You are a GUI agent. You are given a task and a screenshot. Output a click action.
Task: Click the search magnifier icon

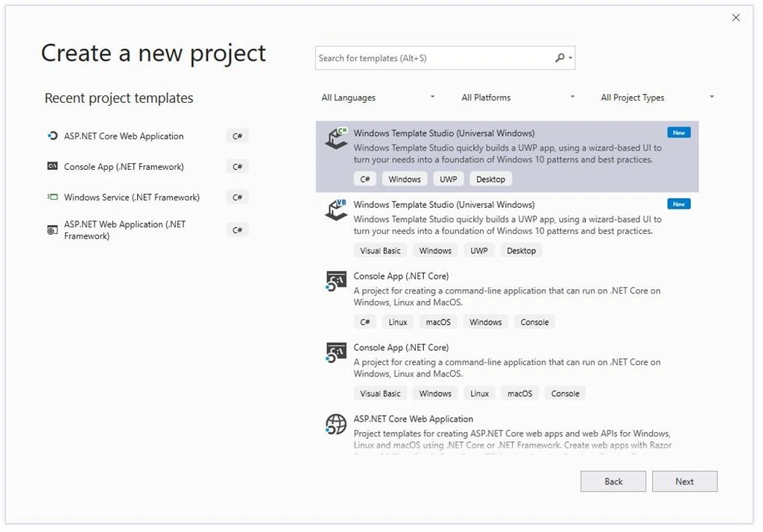click(560, 58)
